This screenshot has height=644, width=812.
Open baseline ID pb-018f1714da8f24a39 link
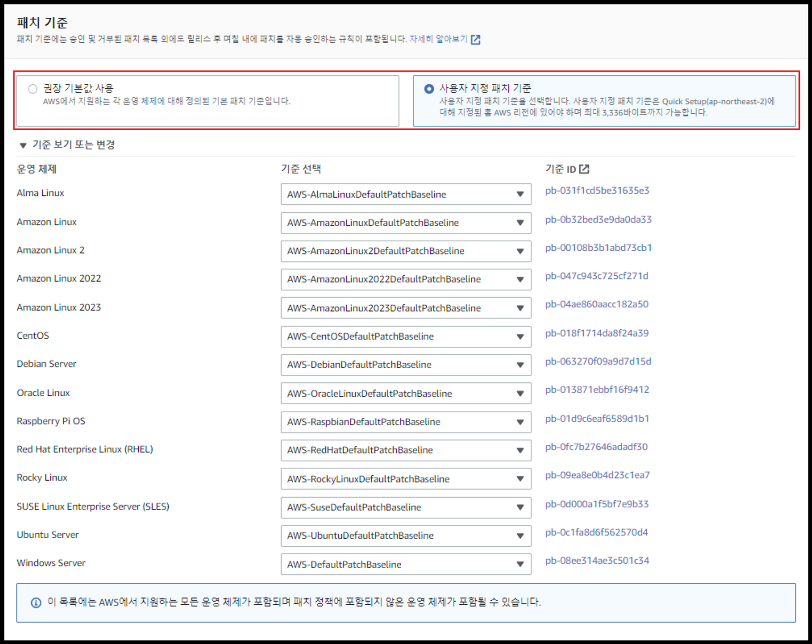point(596,333)
